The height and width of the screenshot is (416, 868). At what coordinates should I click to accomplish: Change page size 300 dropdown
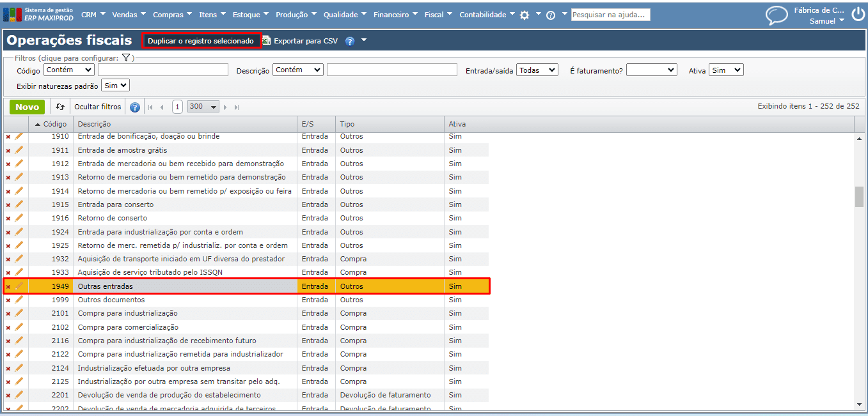203,107
